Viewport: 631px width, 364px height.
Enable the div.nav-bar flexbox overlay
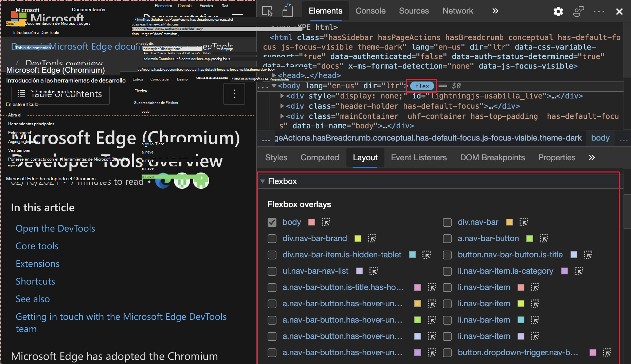(447, 222)
